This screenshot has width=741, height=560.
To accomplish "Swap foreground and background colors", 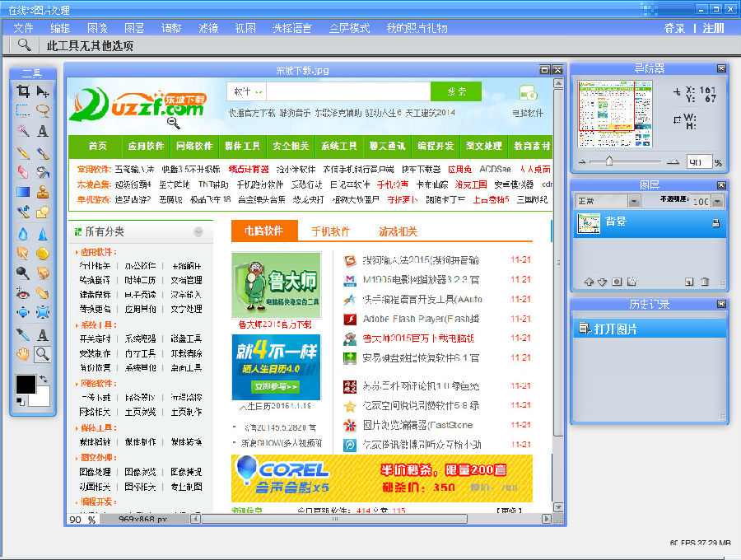I will click(44, 379).
